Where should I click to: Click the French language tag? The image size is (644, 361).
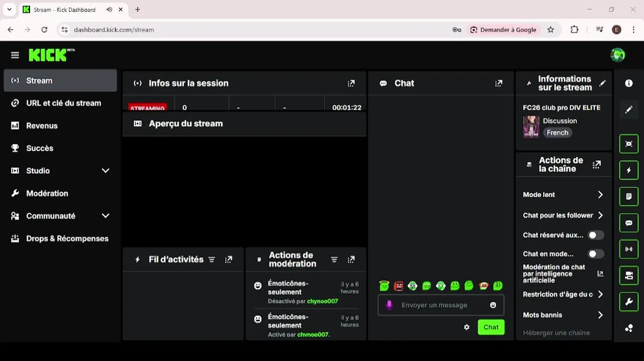(557, 133)
